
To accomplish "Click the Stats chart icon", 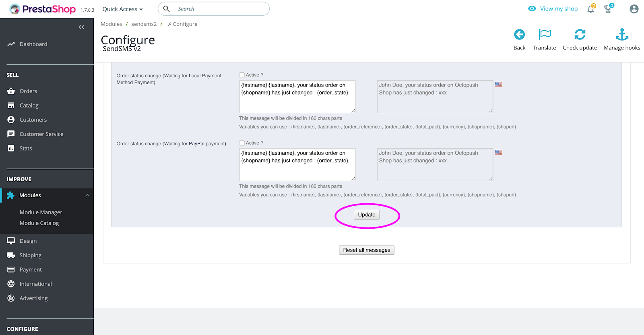I will point(11,149).
